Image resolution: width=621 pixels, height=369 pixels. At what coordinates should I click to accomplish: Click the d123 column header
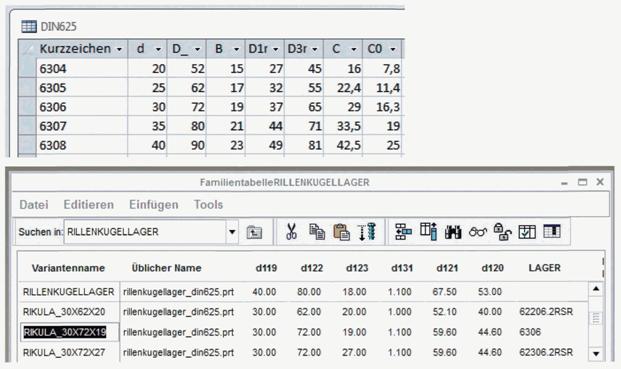point(357,268)
